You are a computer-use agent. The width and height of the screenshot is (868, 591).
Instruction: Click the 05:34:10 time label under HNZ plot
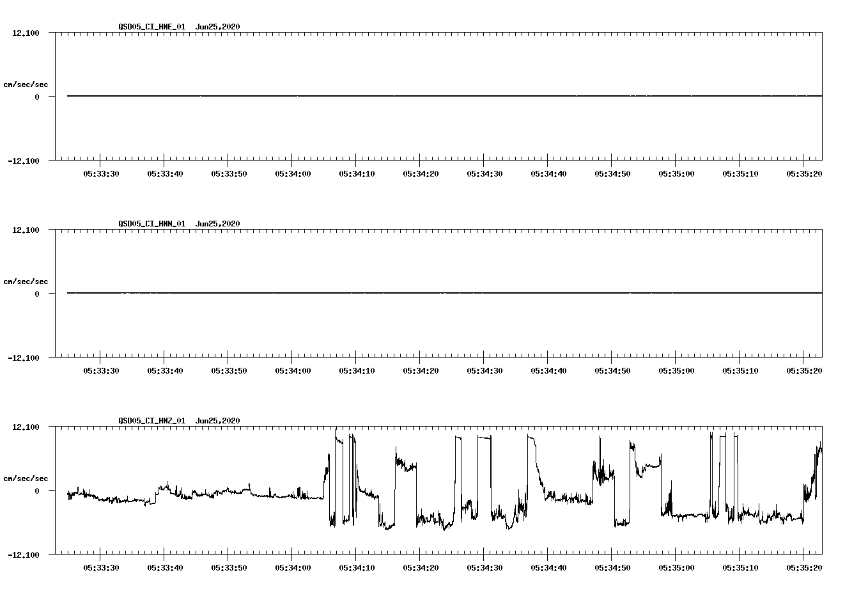[x=357, y=568]
